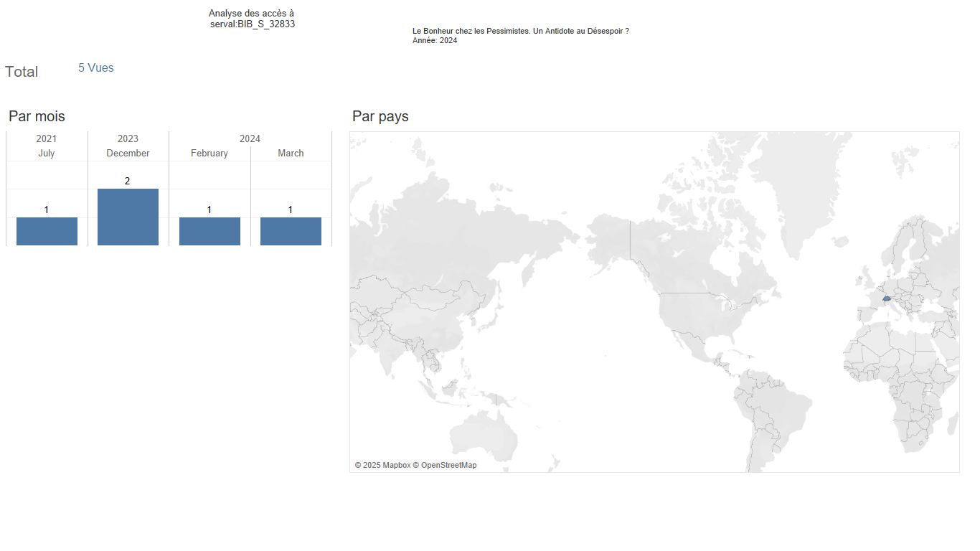Click the 'Par pays' heading
The image size is (980, 551).
[x=380, y=116]
